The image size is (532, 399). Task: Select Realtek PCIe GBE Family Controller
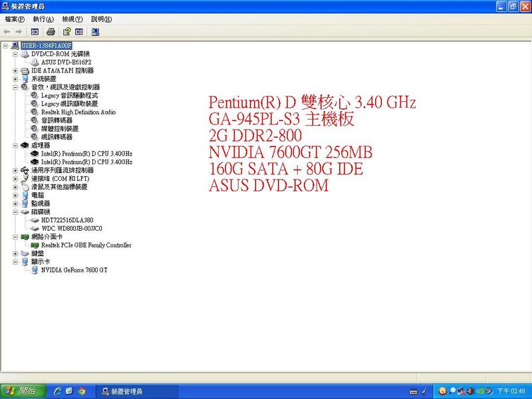tap(86, 245)
